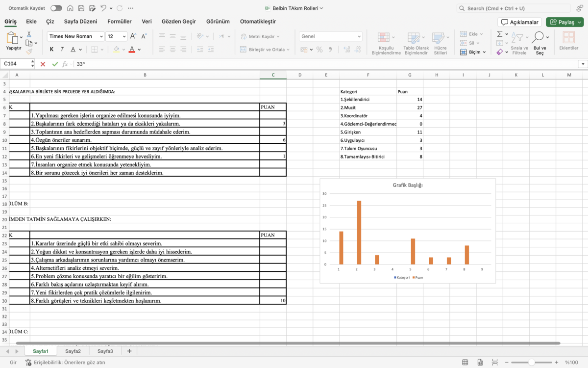
Task: Decrease font size with the small A
Action: click(x=144, y=36)
